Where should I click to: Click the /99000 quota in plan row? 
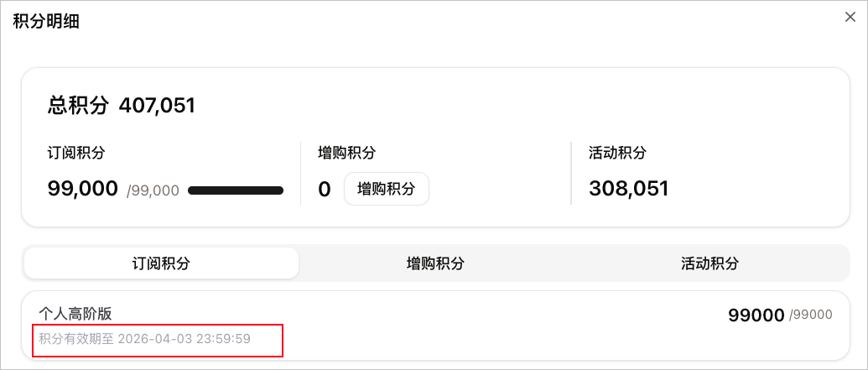click(x=811, y=315)
